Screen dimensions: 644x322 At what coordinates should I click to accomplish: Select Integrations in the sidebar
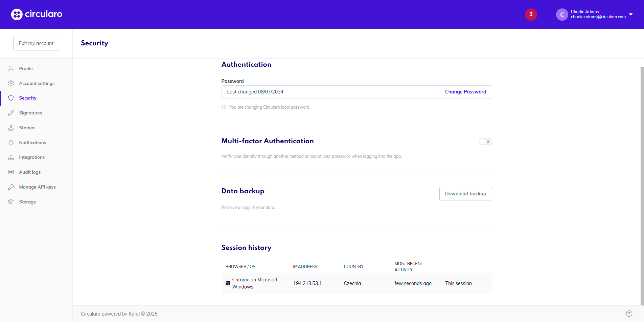pyautogui.click(x=32, y=157)
